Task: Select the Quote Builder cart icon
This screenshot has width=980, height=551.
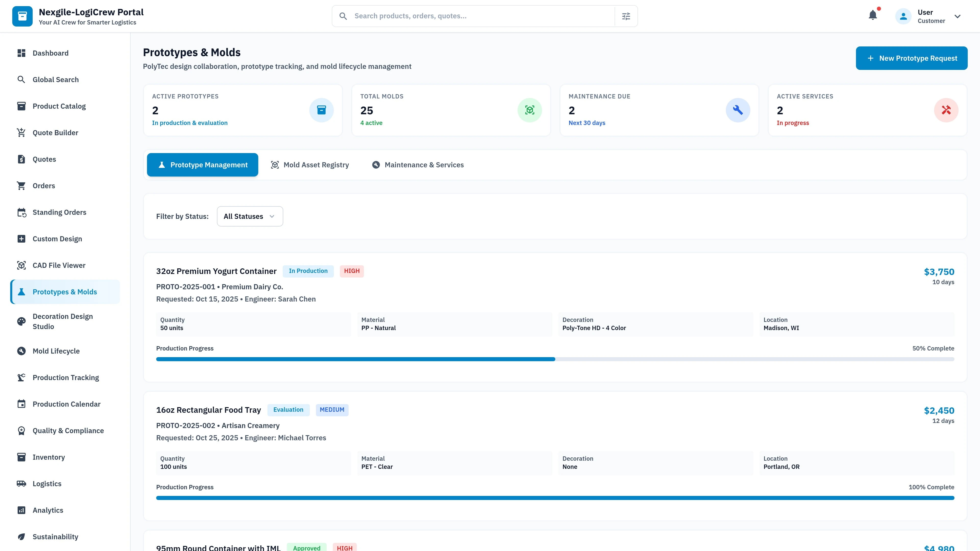Action: 21,132
